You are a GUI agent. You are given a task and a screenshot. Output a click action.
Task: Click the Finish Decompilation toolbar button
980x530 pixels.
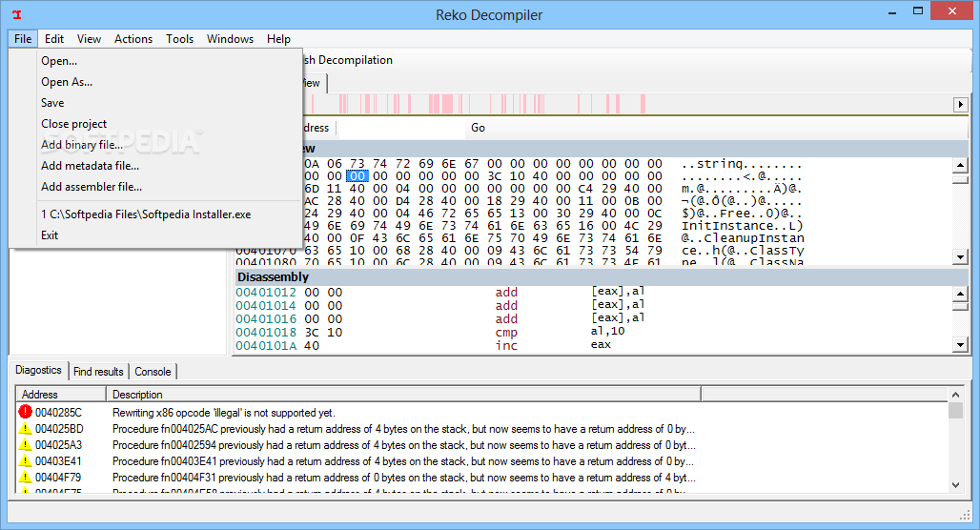tap(348, 60)
